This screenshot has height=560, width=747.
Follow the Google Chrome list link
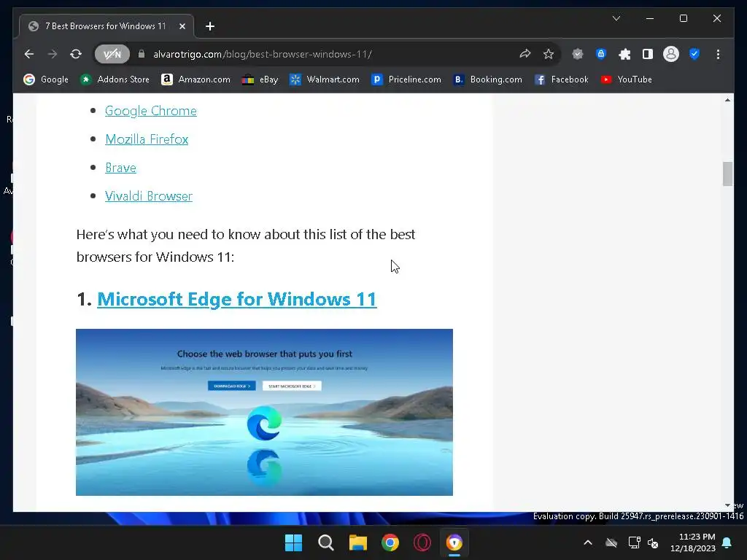(x=150, y=111)
